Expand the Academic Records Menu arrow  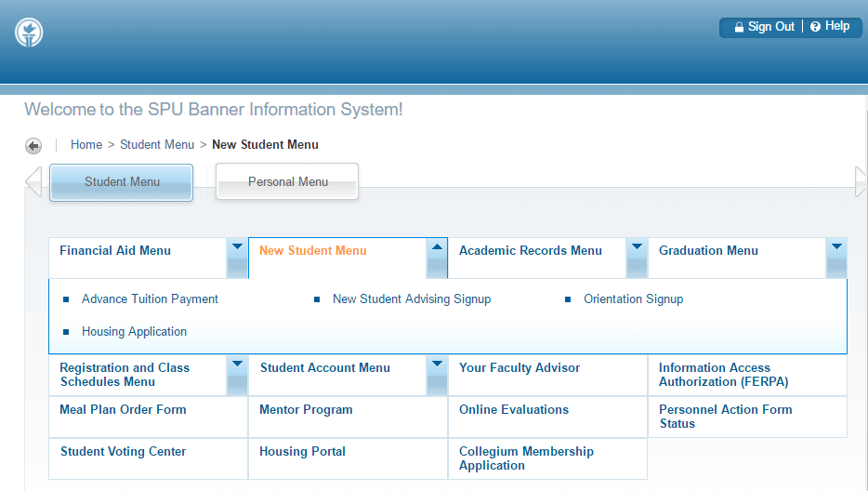coord(637,258)
